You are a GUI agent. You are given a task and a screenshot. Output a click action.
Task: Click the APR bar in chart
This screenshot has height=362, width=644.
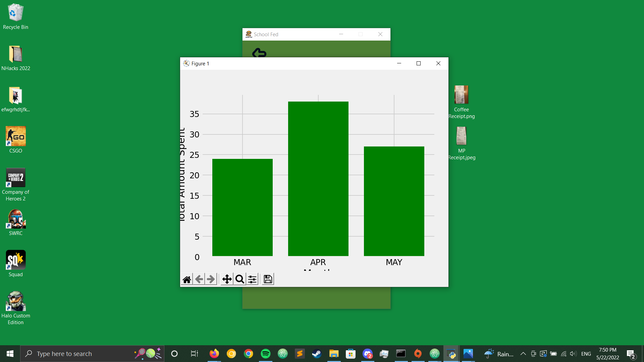[318, 179]
